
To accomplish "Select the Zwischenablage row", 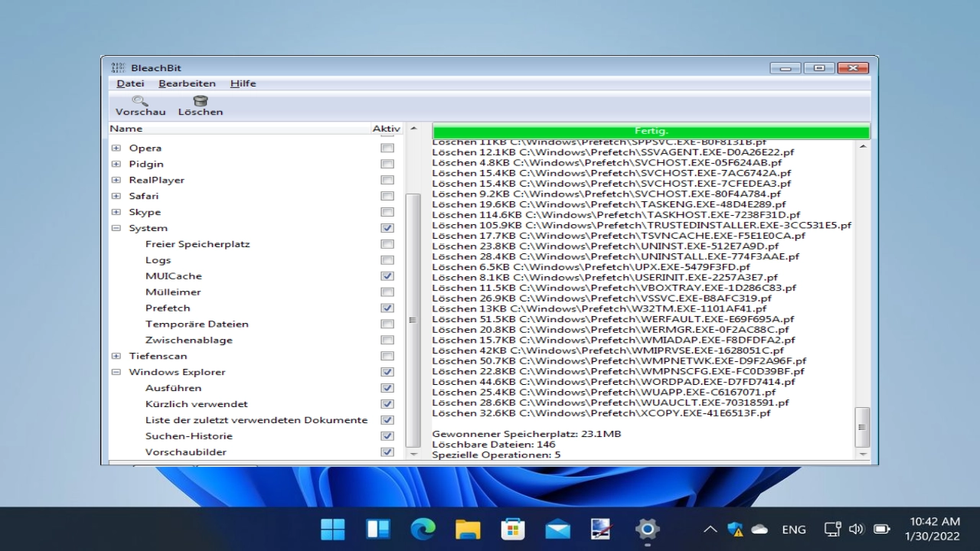I will point(256,340).
